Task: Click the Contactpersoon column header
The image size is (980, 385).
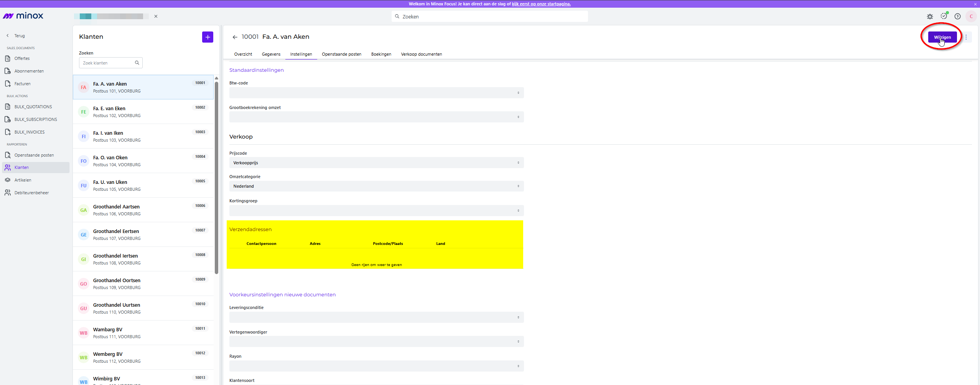Action: click(x=261, y=244)
